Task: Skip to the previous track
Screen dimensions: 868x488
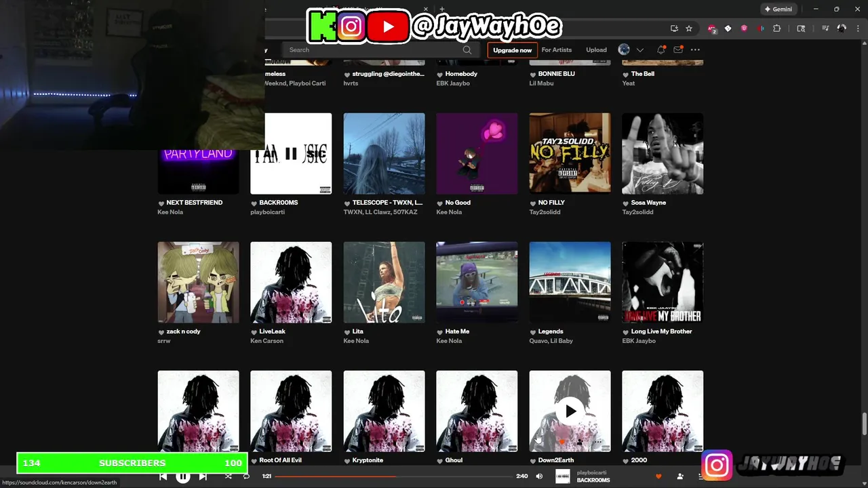Action: pyautogui.click(x=163, y=476)
